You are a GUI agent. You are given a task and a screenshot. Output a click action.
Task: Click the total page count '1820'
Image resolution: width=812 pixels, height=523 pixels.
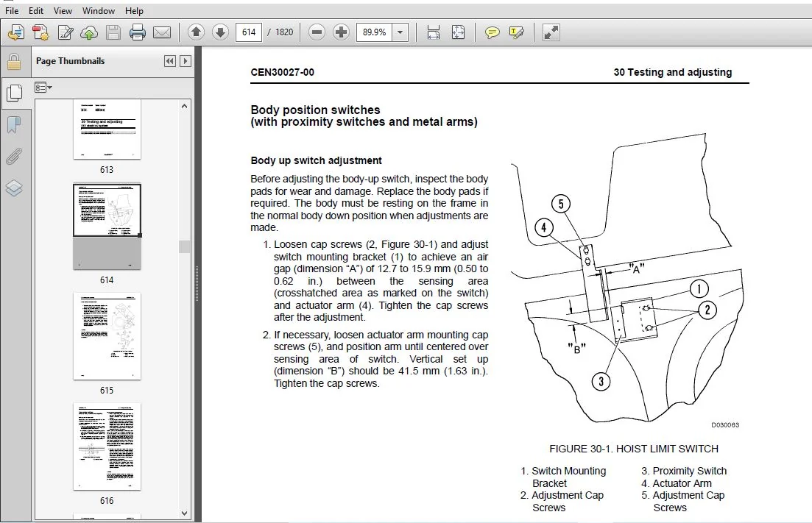pyautogui.click(x=284, y=32)
